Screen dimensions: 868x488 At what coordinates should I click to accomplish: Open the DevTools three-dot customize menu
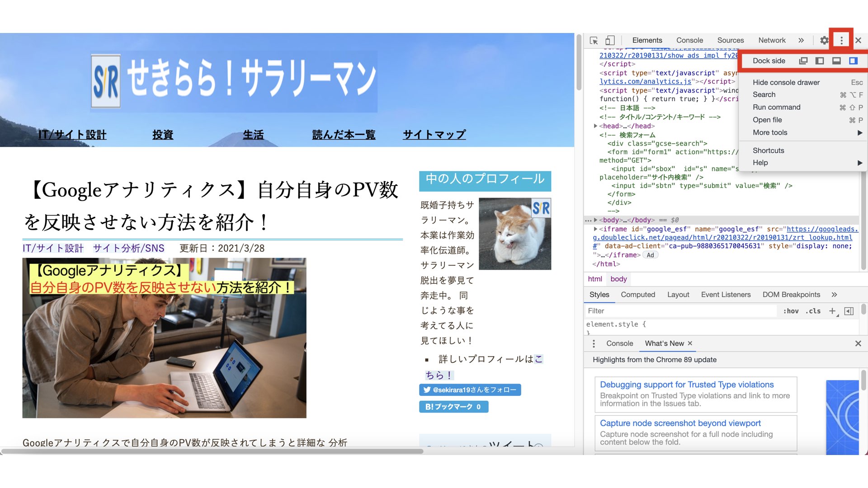841,40
